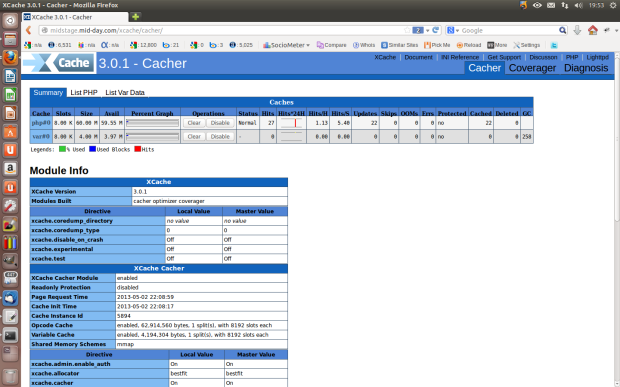This screenshot has height=387, width=620.
Task: Clear the php#0 cache
Action: click(x=194, y=123)
